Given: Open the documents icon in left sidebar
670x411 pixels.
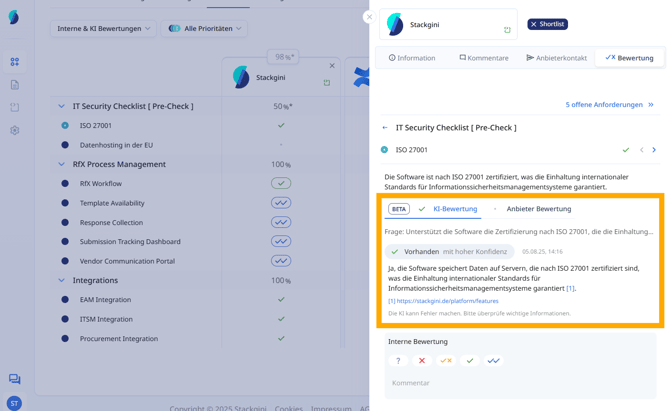Looking at the screenshot, I should point(14,85).
